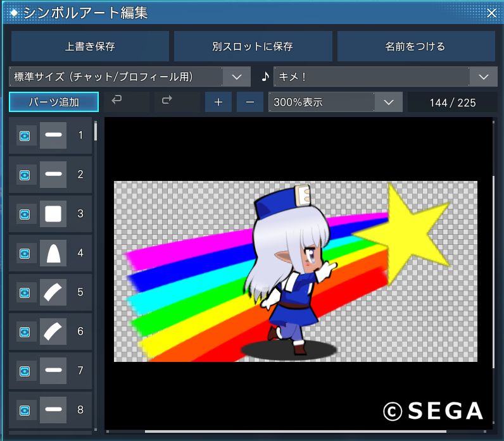Select layer 4 dome shape thumbnail
The height and width of the screenshot is (441, 504).
point(53,253)
